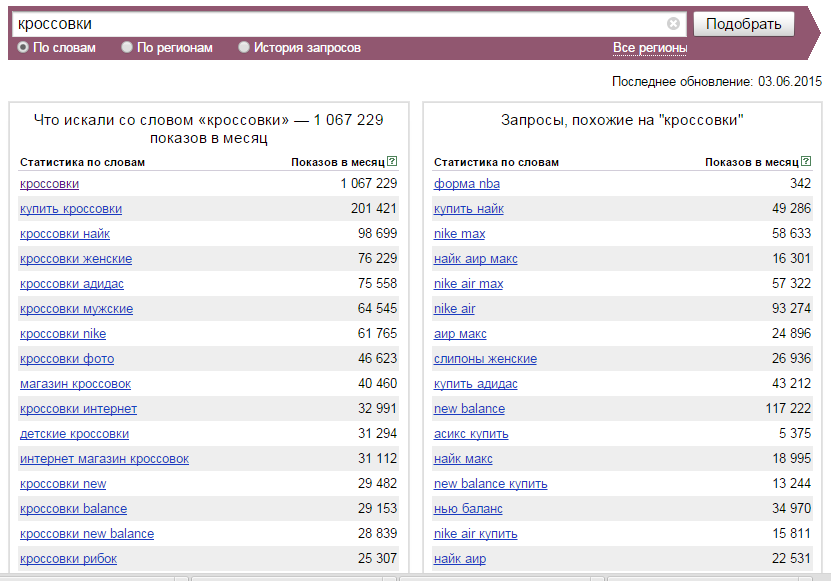Select the 'По регионам' radio button
Viewport: 831px width, 581px height.
pyautogui.click(x=127, y=47)
